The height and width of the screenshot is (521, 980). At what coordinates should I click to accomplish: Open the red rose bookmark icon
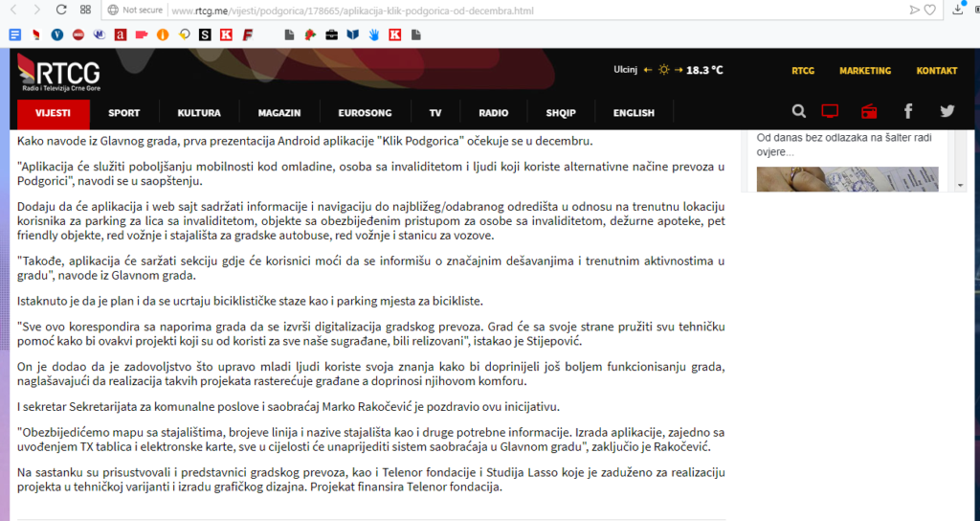point(311,35)
